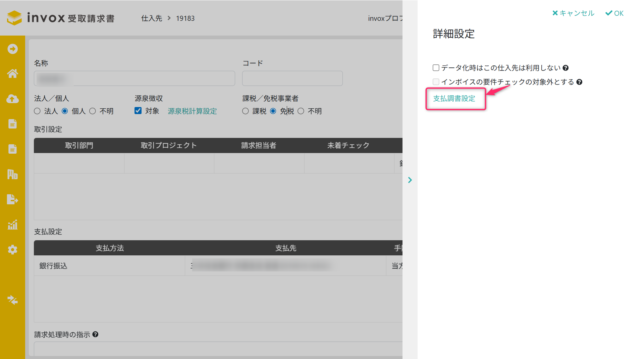Click the help icon beside 請求処理時の指示
The height and width of the screenshot is (359, 644).
(95, 335)
